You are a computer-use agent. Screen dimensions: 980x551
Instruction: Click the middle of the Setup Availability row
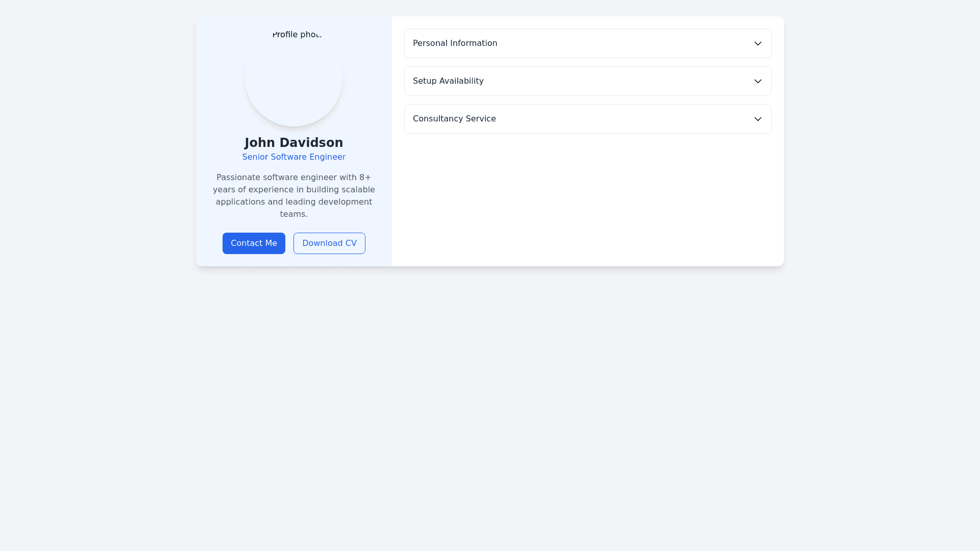click(x=588, y=81)
